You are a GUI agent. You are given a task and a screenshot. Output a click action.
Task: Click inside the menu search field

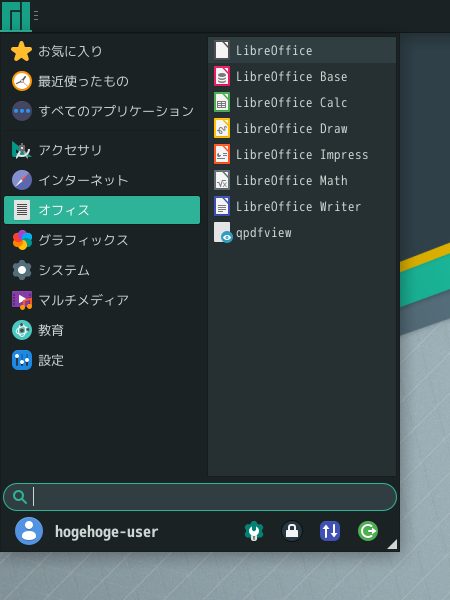pos(200,497)
